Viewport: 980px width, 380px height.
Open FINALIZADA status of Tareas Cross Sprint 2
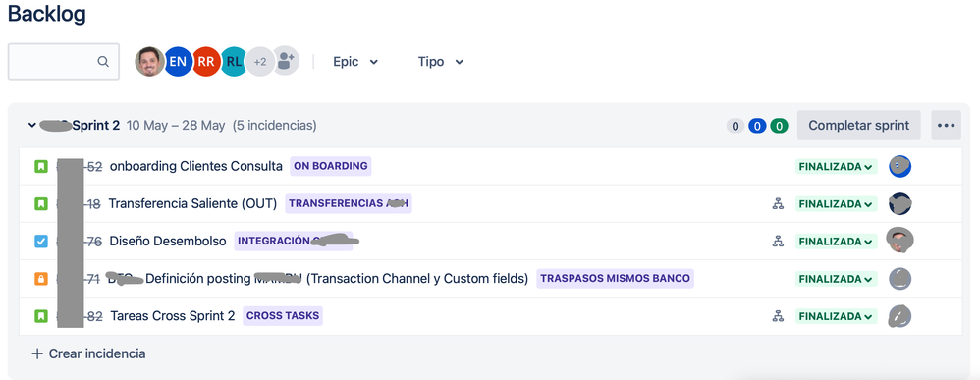(x=836, y=317)
